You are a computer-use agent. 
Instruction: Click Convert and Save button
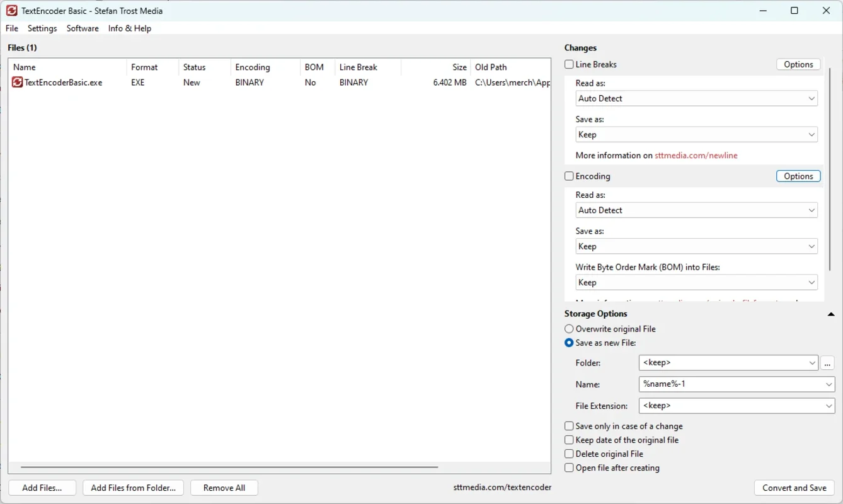794,488
